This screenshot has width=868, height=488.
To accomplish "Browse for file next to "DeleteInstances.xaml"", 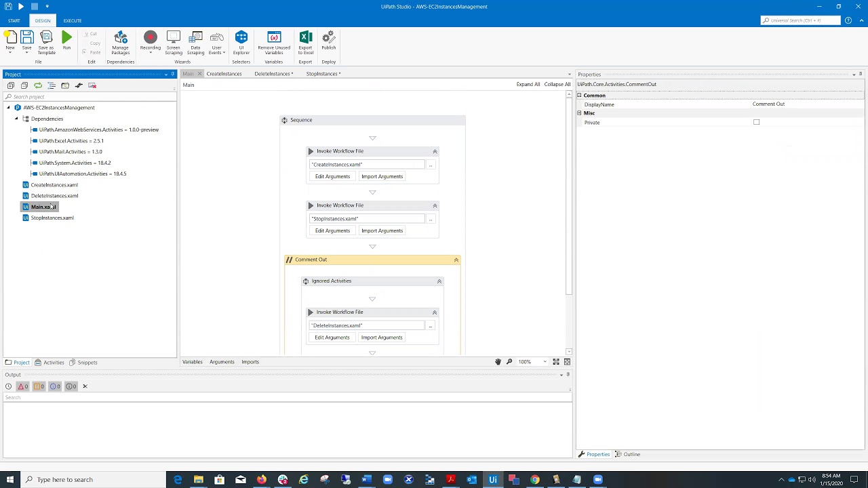I will click(430, 326).
